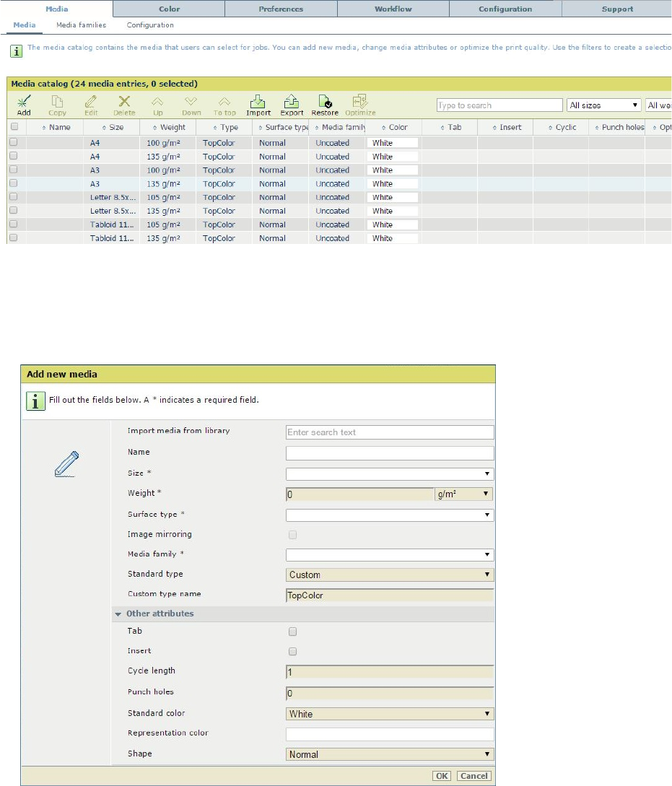Click the info icon above the media catalog

(16, 51)
